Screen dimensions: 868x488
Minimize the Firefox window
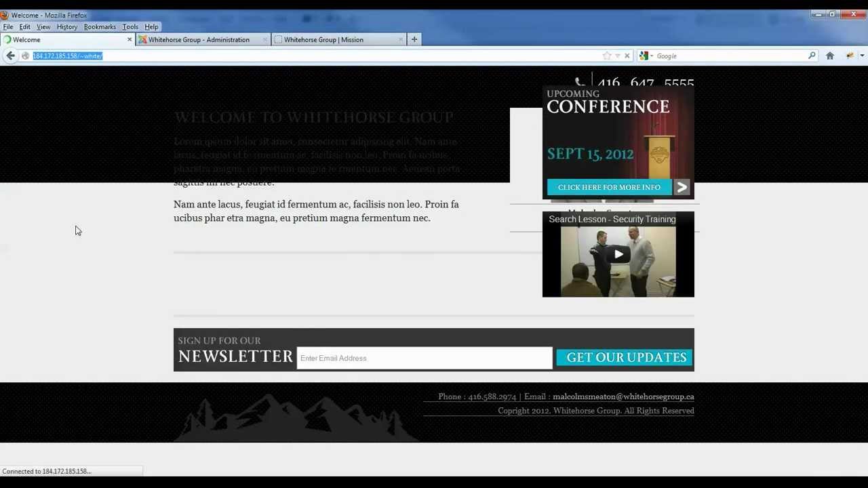818,14
